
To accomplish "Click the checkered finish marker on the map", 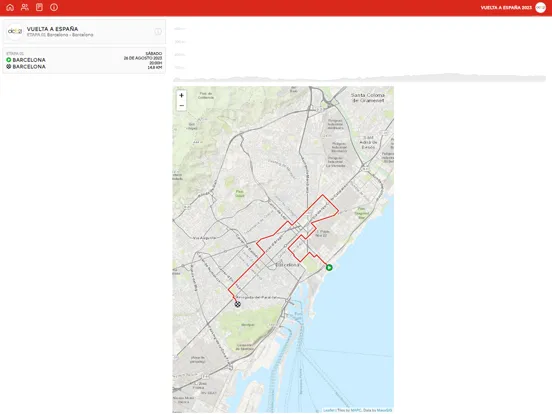I will (x=238, y=304).
